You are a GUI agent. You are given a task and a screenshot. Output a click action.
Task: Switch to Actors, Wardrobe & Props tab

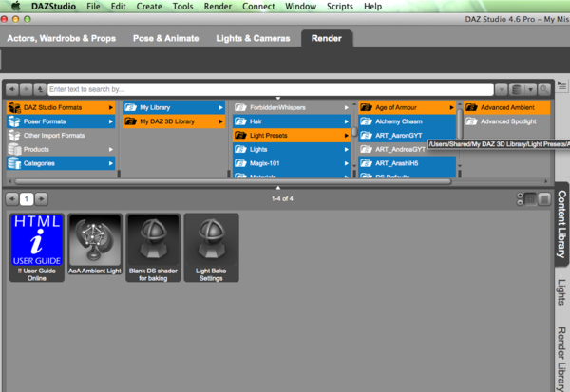[62, 38]
